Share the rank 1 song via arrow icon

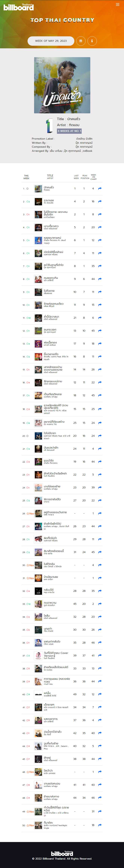pyautogui.click(x=100, y=188)
